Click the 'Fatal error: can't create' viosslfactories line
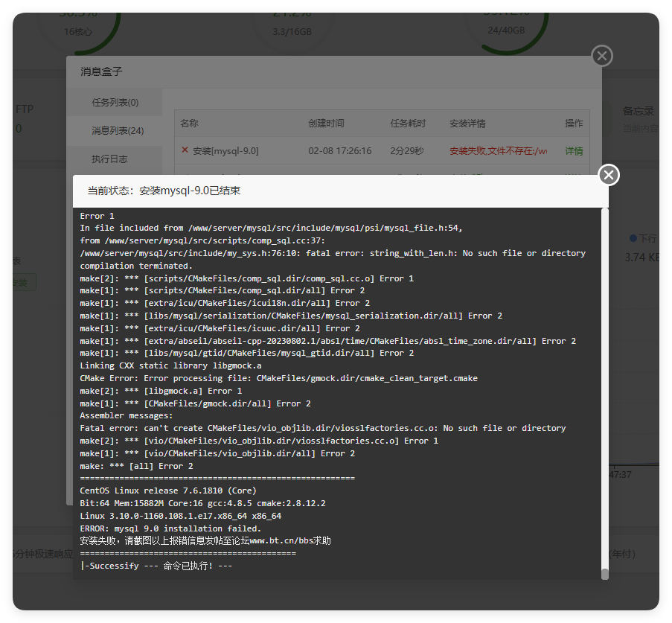 point(323,428)
